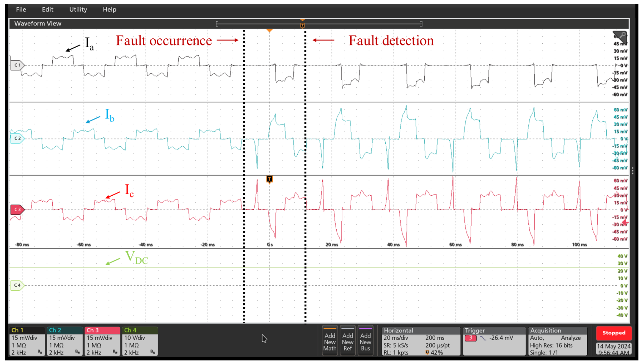
Task: Click the C1 channel handle marker
Action: [17, 65]
